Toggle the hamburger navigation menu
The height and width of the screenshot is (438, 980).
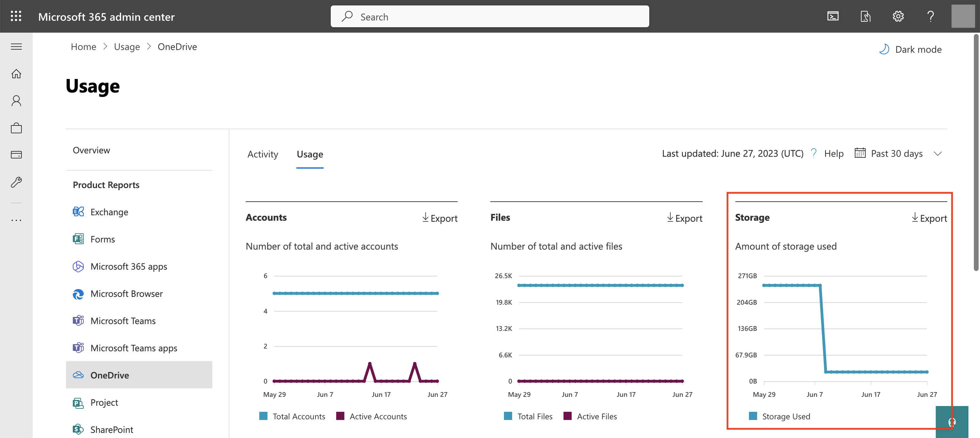click(16, 47)
